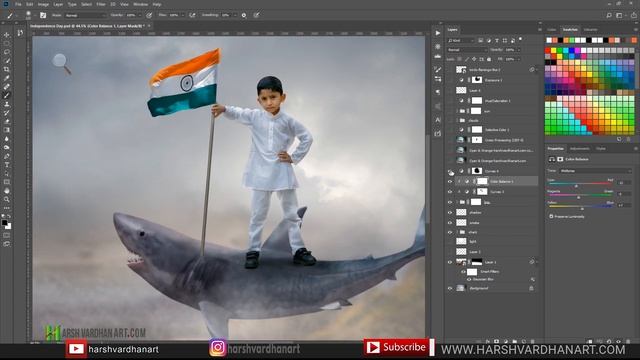Toggle pressure for opacity icon

point(149,15)
